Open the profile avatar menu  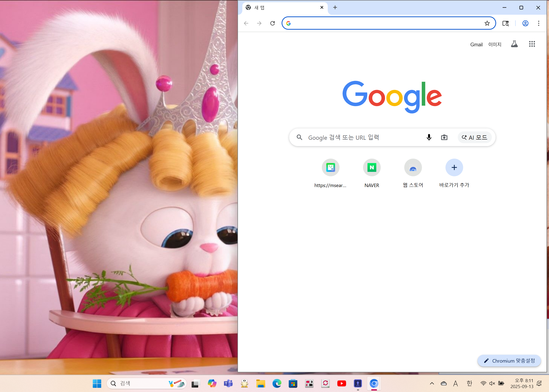525,23
